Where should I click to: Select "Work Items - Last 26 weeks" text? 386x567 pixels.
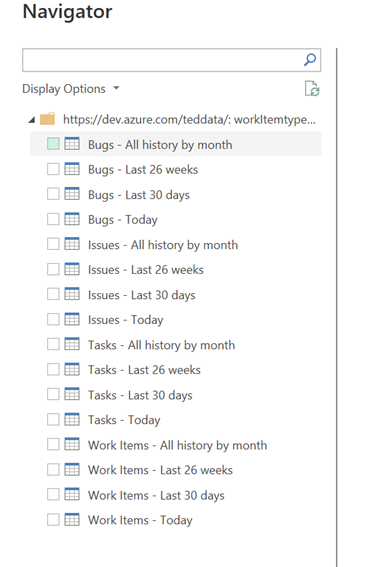tap(161, 470)
